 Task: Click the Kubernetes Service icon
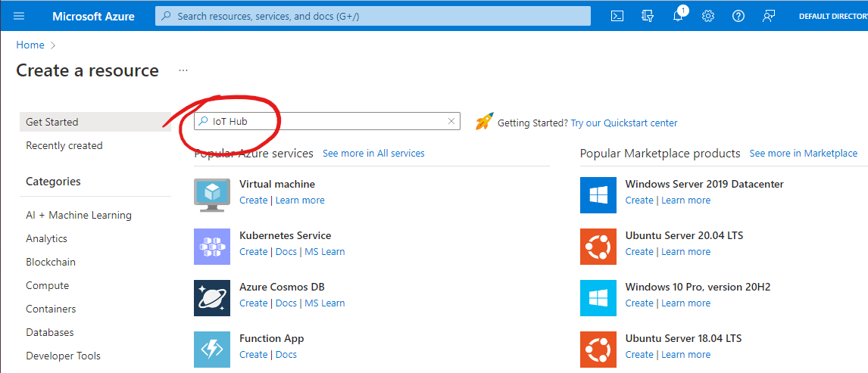point(212,247)
